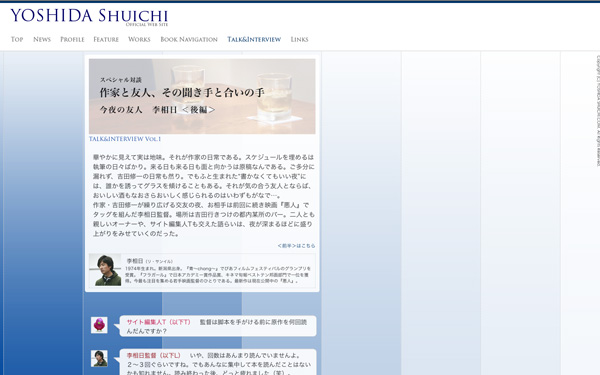Click the vertical copyright text at right edge
The height and width of the screenshot is (375, 600).
tap(598, 111)
